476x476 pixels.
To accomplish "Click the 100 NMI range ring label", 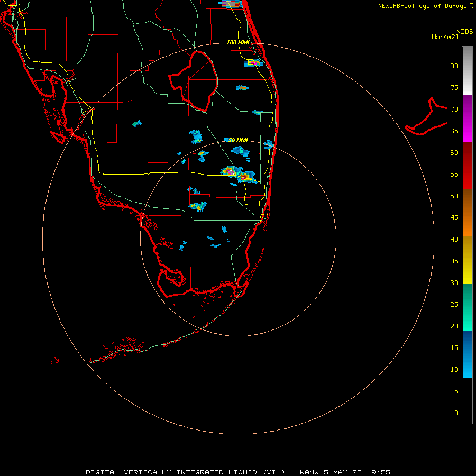I will coord(238,42).
